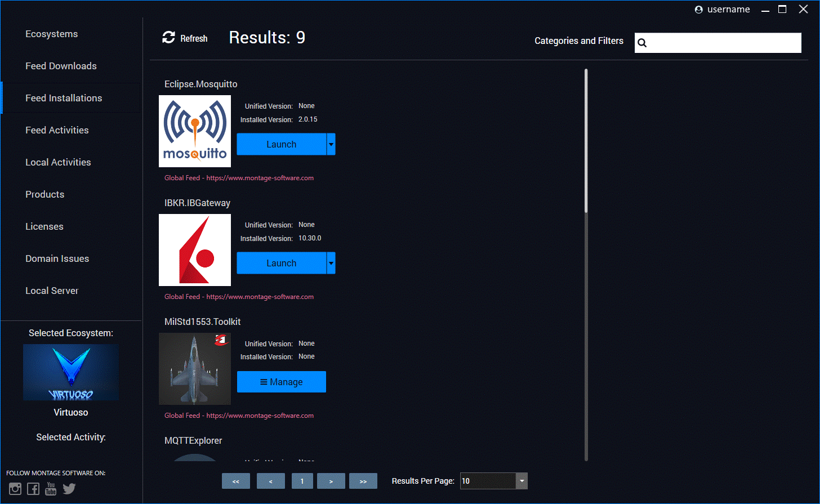Open Global Feed link under MilStd1553.Toolkit

(x=239, y=416)
